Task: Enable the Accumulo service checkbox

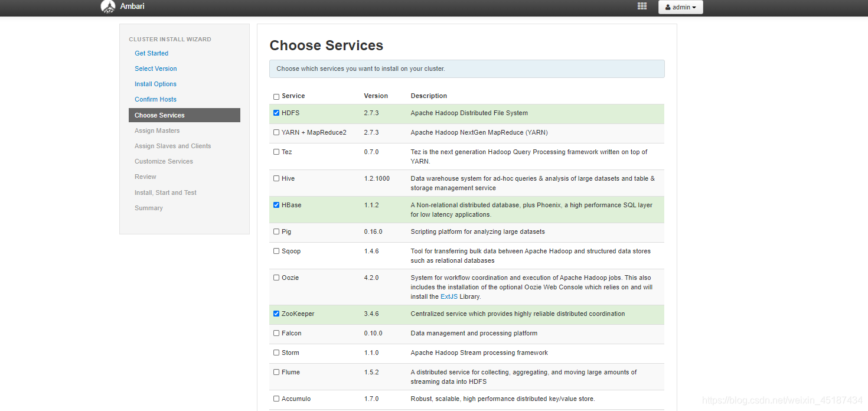Action: 276,399
